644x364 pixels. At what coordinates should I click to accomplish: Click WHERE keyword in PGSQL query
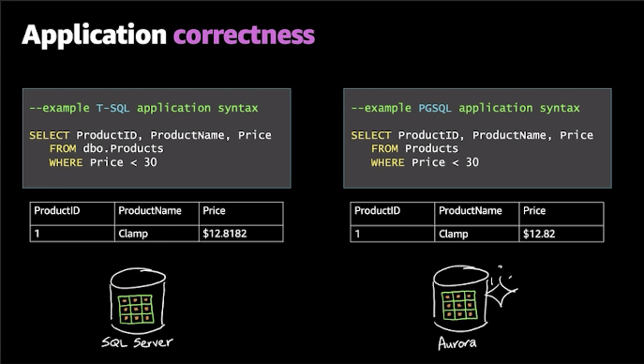click(388, 162)
